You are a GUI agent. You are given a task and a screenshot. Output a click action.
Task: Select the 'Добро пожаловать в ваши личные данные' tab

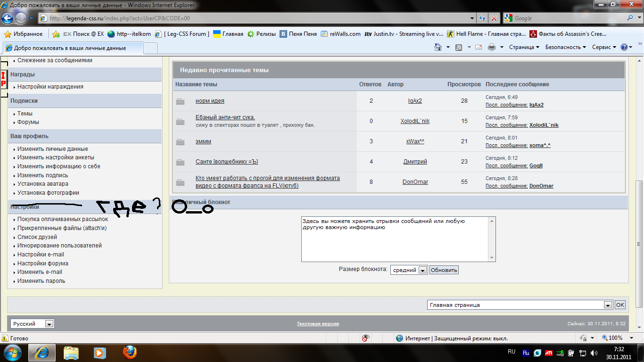click(x=72, y=48)
